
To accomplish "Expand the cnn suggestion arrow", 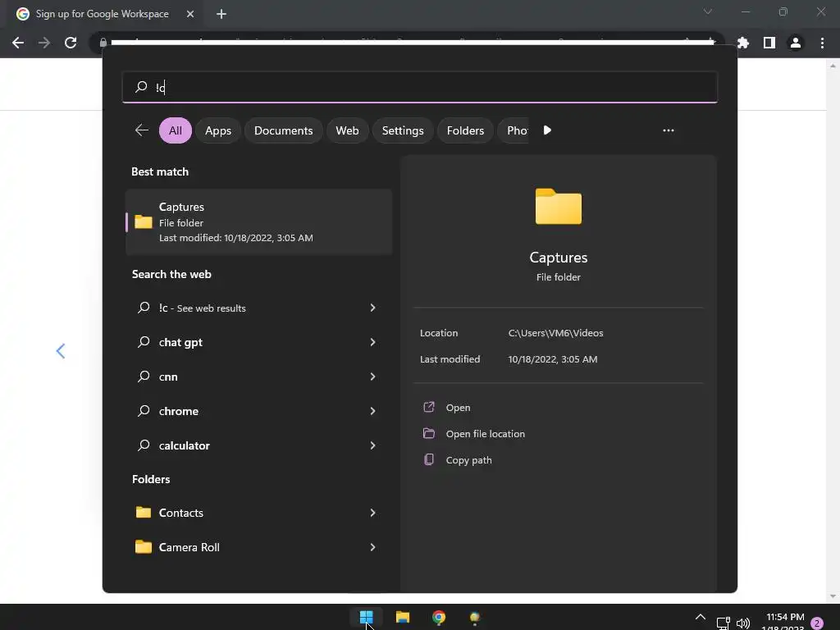I will click(x=373, y=377).
